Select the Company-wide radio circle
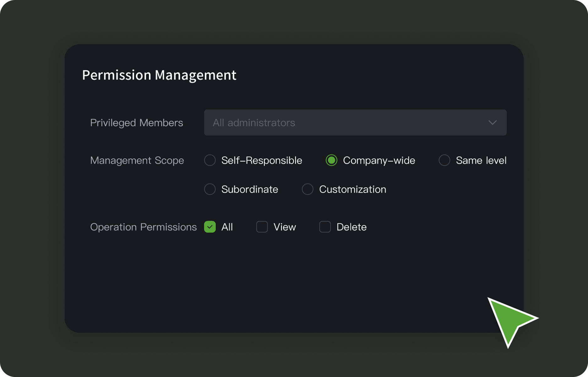Image resolution: width=588 pixels, height=377 pixels. tap(331, 160)
